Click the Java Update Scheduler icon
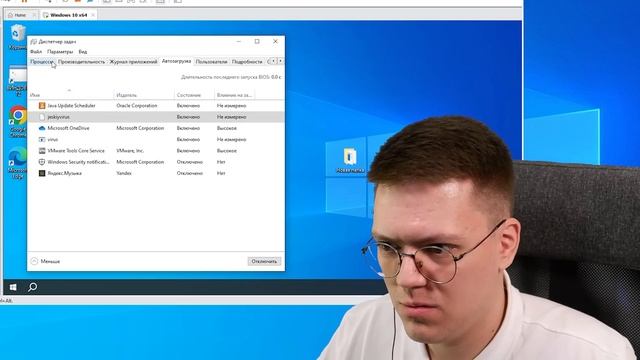The height and width of the screenshot is (360, 640). tap(42, 105)
